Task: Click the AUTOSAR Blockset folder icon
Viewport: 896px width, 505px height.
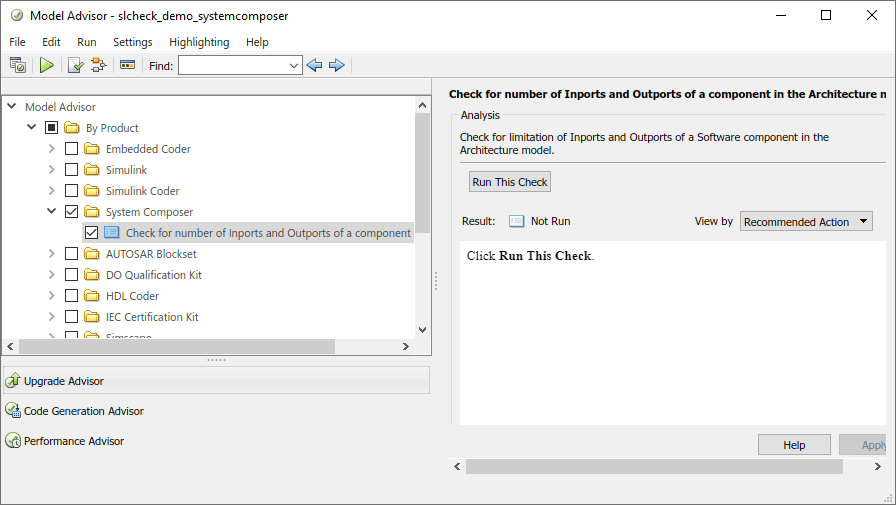Action: pos(91,254)
